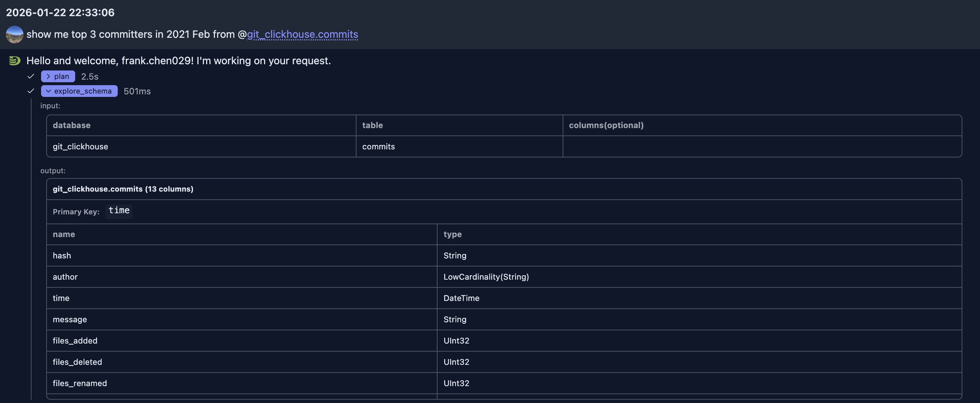The height and width of the screenshot is (403, 980).
Task: Click the commits table cell
Action: (x=378, y=146)
